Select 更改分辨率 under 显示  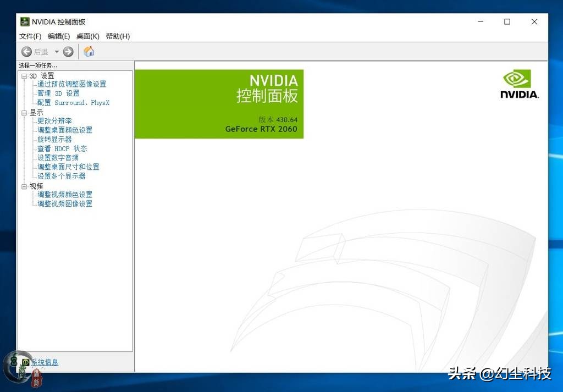click(x=53, y=121)
